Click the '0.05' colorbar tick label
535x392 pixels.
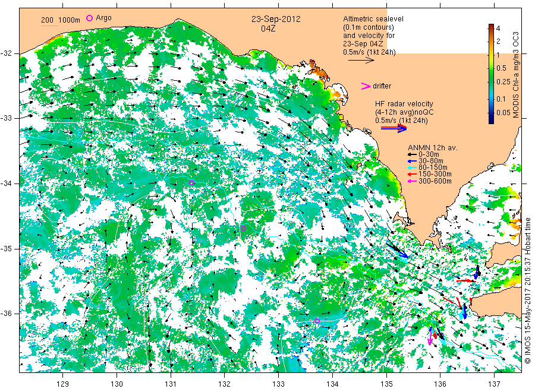click(503, 112)
